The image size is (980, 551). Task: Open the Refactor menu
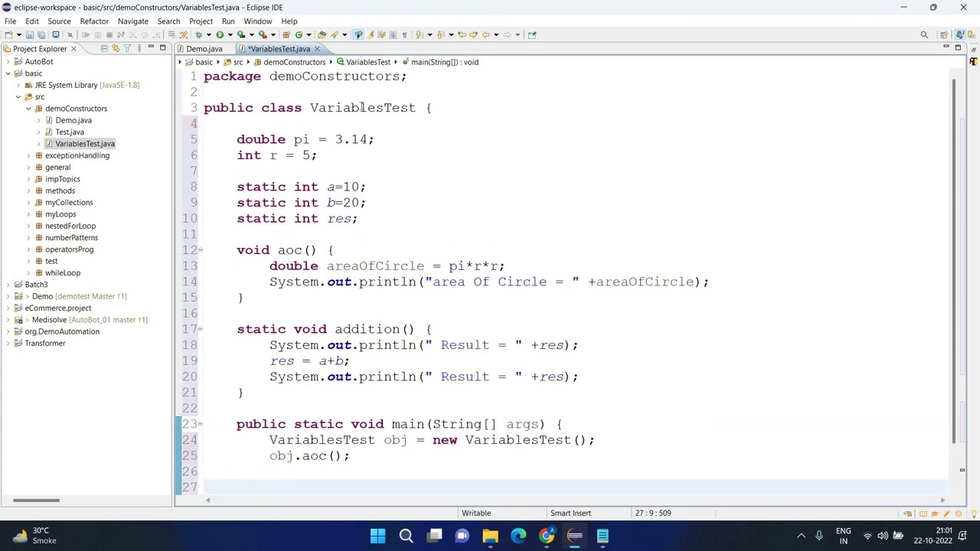94,21
